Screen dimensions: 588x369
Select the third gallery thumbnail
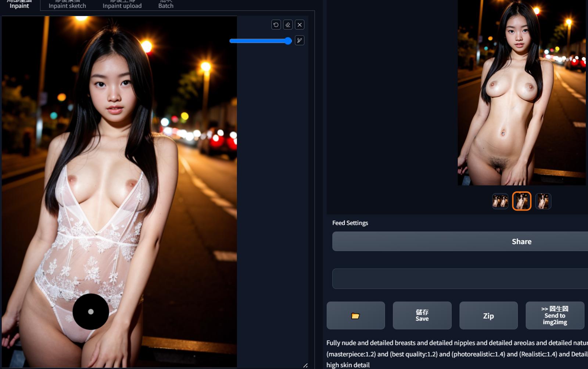point(543,201)
